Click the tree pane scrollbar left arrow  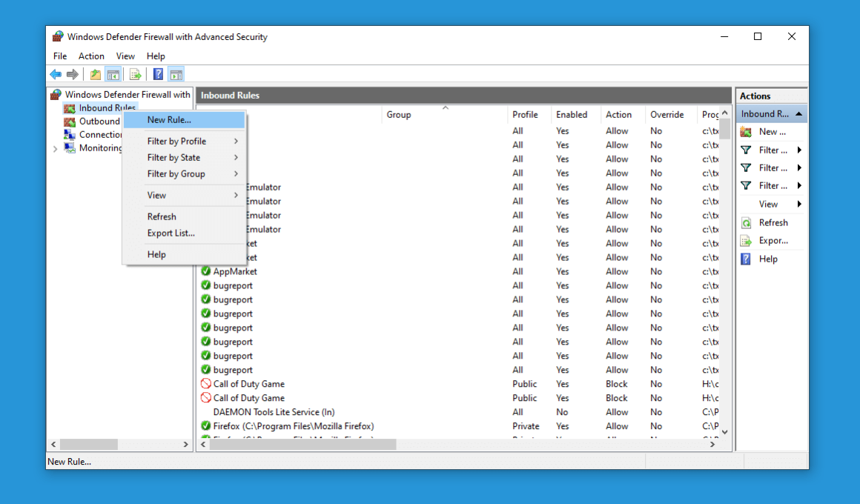point(53,444)
